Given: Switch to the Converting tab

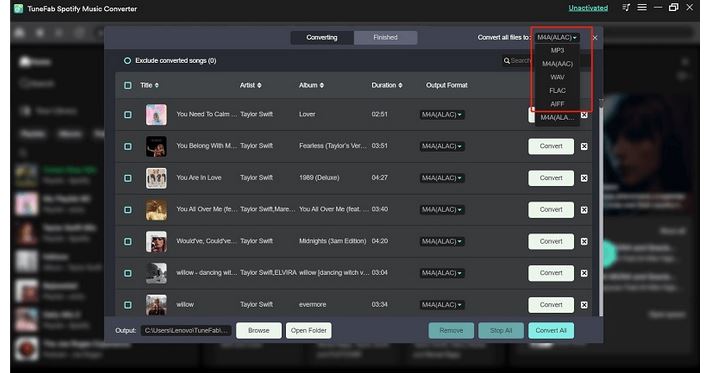Looking at the screenshot, I should tap(322, 38).
